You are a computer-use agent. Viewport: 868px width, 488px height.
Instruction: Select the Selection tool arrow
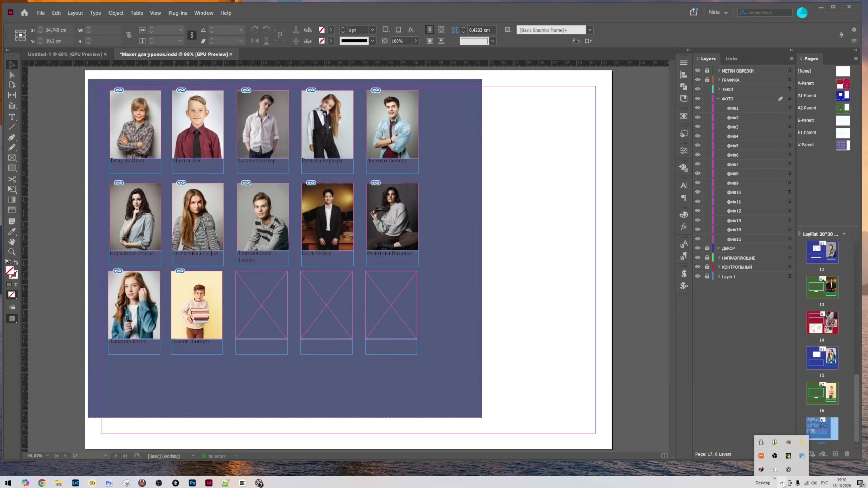click(12, 64)
